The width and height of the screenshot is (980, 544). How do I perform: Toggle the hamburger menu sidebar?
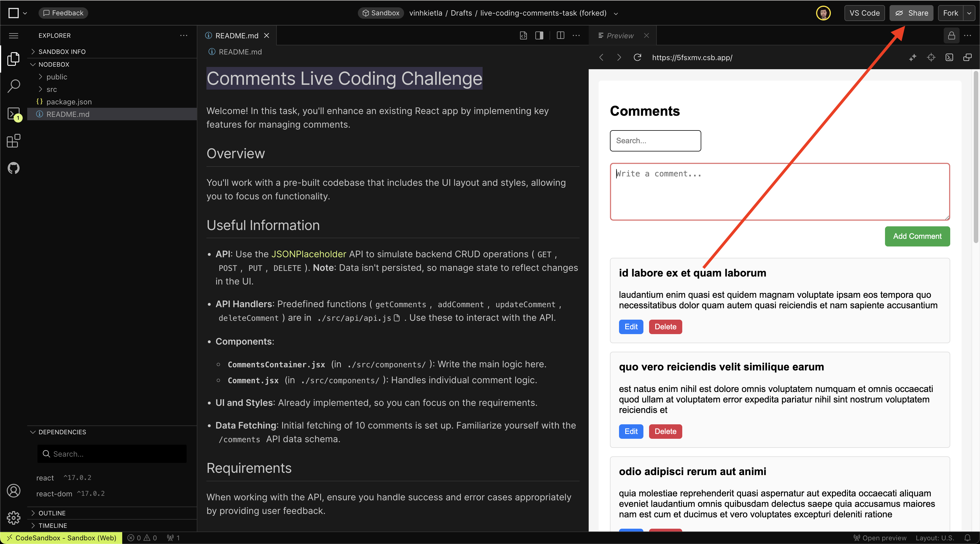click(x=14, y=35)
